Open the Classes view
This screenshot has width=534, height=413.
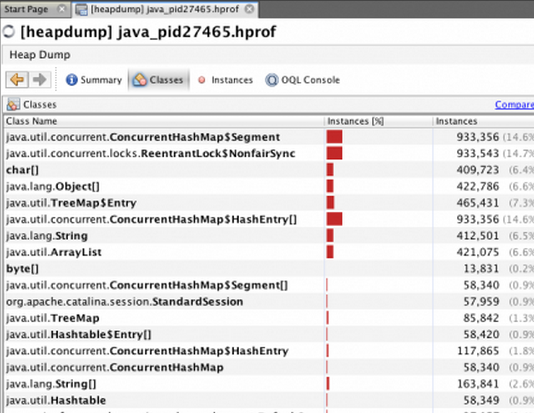(x=158, y=80)
